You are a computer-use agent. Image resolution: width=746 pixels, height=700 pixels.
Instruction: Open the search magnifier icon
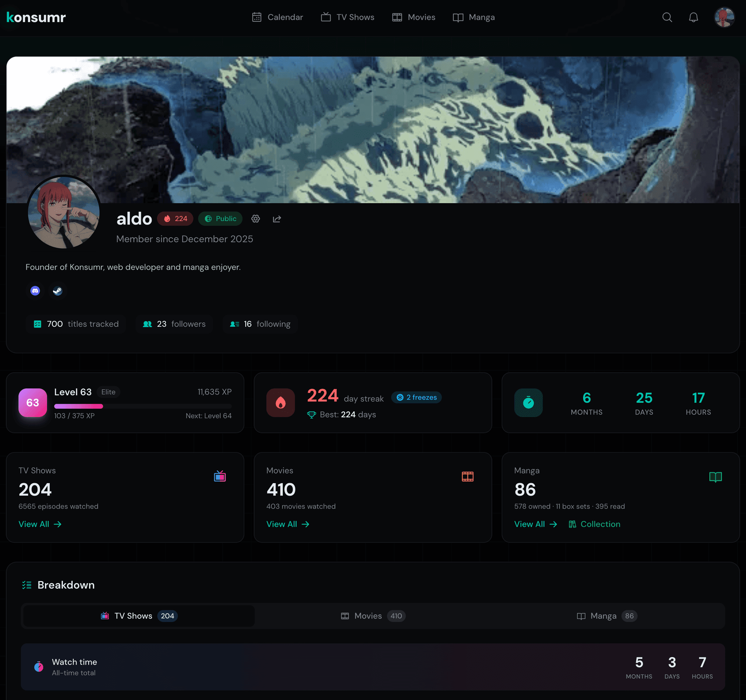pos(667,17)
